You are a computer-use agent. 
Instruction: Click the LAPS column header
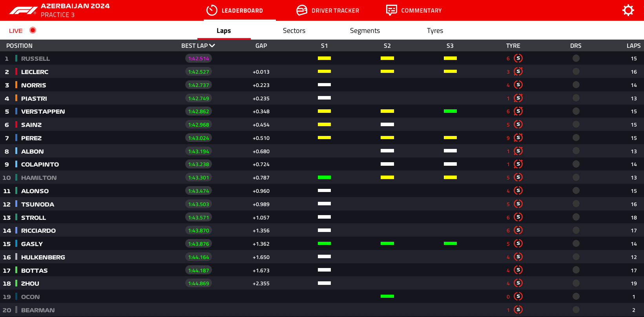634,46
